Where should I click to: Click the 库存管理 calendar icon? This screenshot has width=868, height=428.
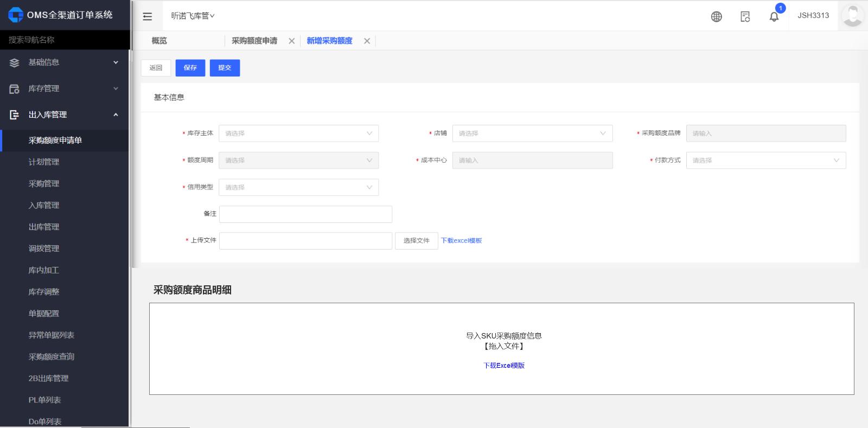click(15, 89)
